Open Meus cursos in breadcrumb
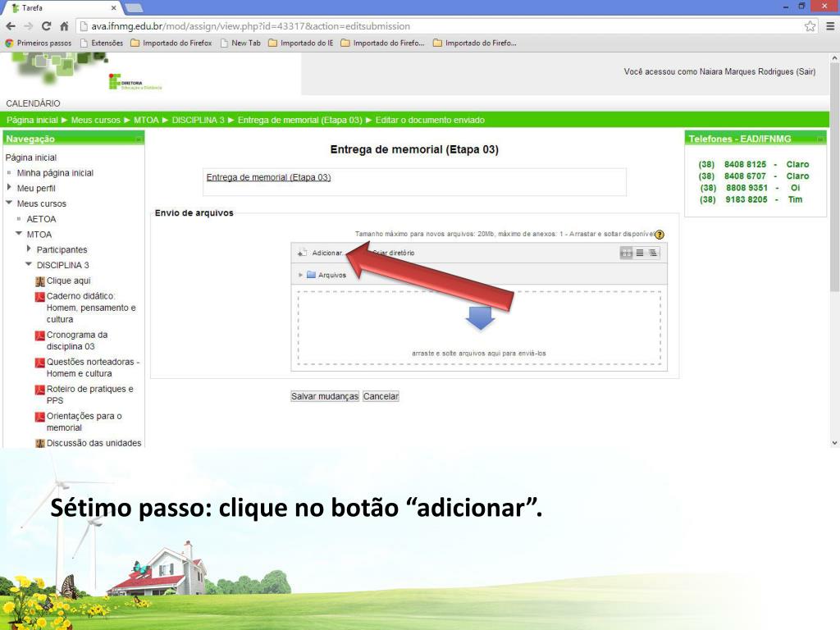Viewport: 840px width, 630px height. 96,120
